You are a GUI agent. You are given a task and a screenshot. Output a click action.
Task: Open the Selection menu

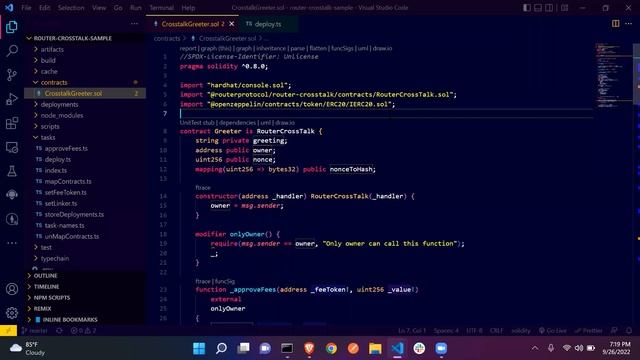pyautogui.click(x=71, y=8)
